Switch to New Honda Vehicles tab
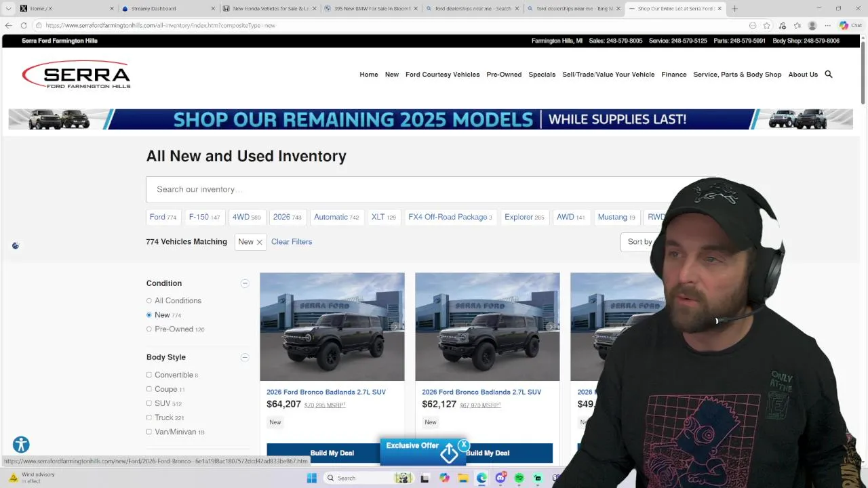The image size is (868, 488). (x=269, y=9)
